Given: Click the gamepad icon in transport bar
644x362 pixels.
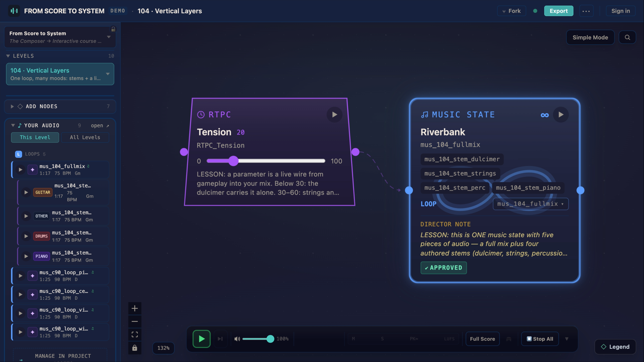Looking at the screenshot, I should [509, 339].
